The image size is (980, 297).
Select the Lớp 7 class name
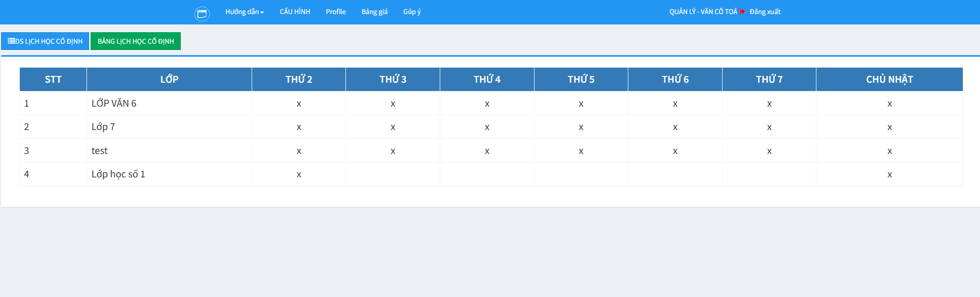[103, 127]
